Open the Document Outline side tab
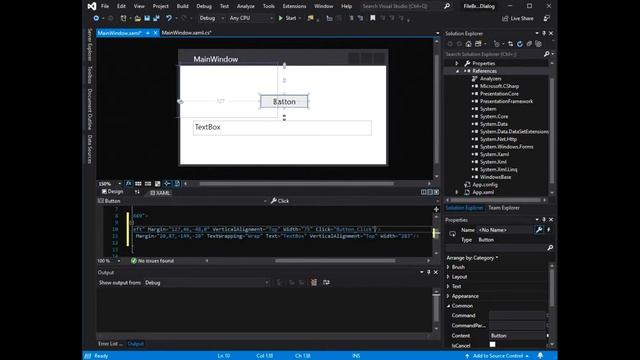 tap(90, 109)
